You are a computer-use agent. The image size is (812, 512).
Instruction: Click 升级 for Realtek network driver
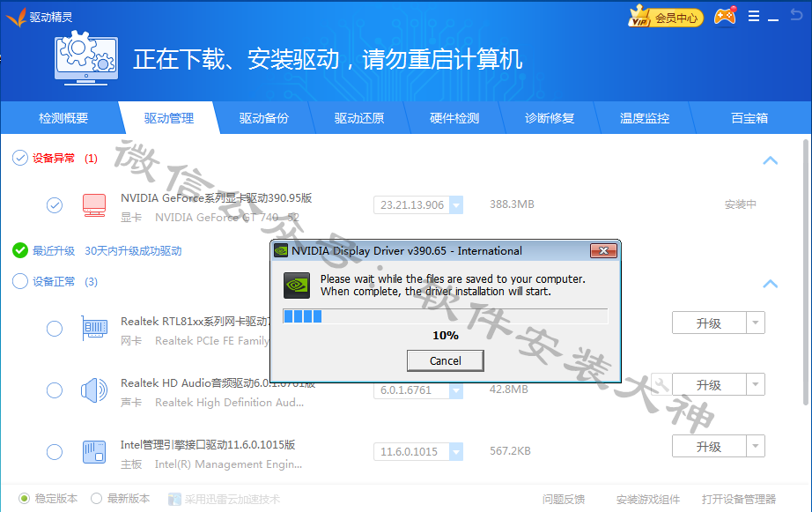click(x=709, y=323)
